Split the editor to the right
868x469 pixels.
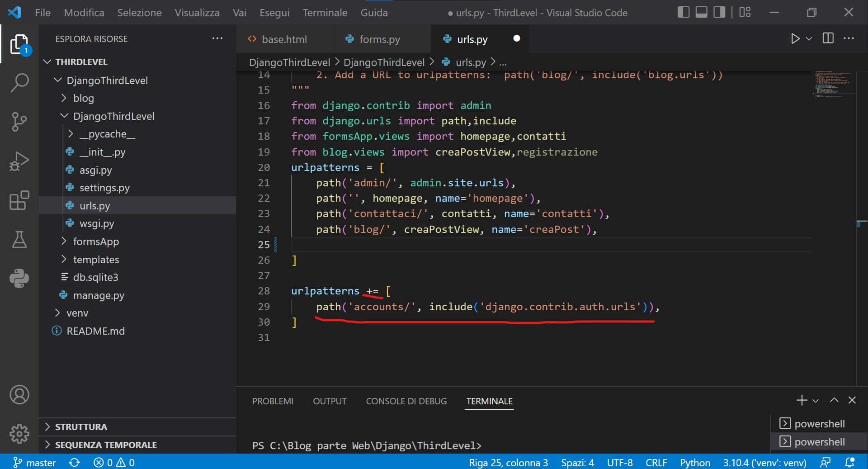coord(828,38)
